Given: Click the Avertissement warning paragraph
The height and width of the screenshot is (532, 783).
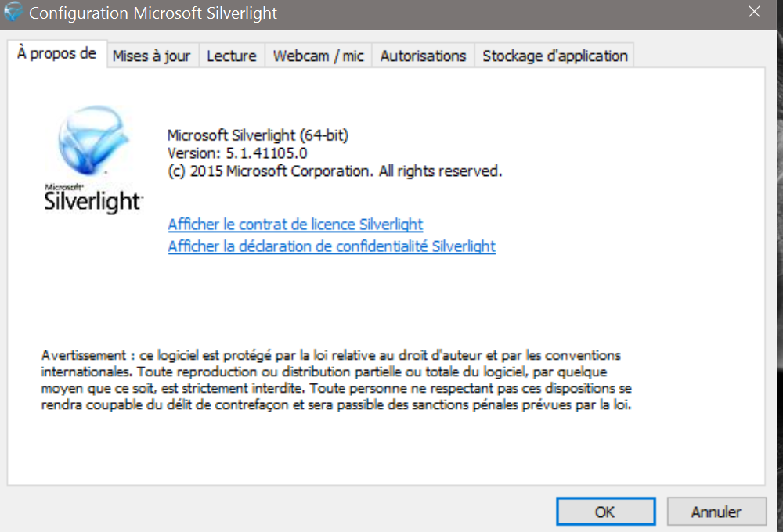Looking at the screenshot, I should click(x=337, y=380).
